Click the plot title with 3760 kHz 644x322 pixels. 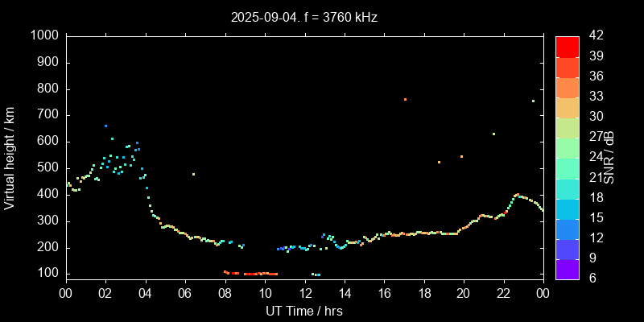304,16
